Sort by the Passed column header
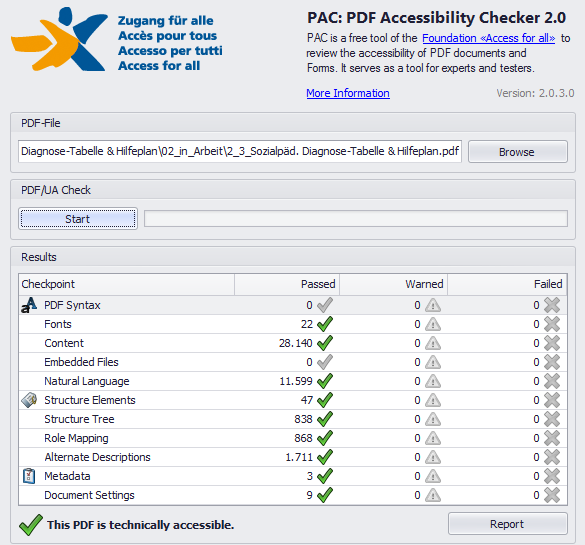Viewport: 585px width, 545px height. coord(287,284)
